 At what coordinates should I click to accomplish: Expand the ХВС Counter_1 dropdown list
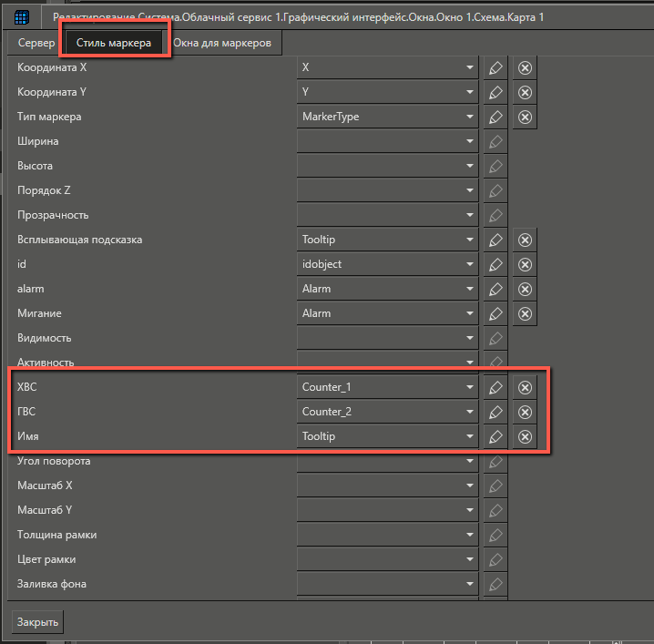pos(469,387)
